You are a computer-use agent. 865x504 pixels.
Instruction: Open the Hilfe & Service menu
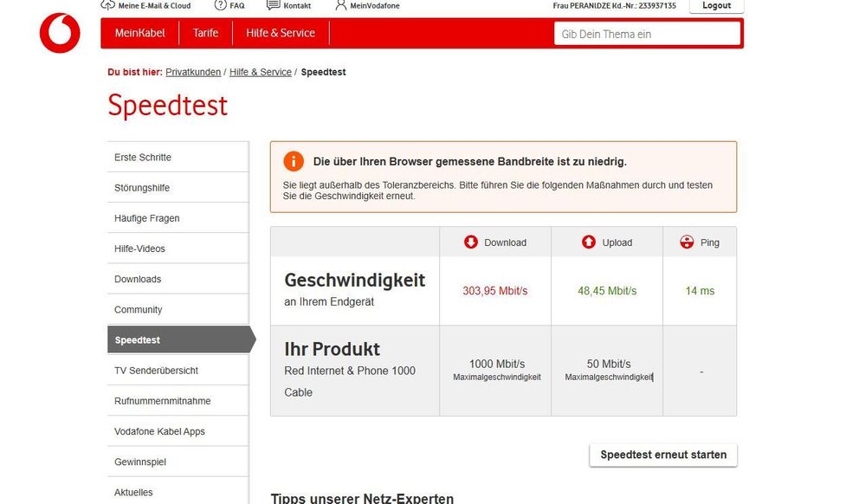281,33
